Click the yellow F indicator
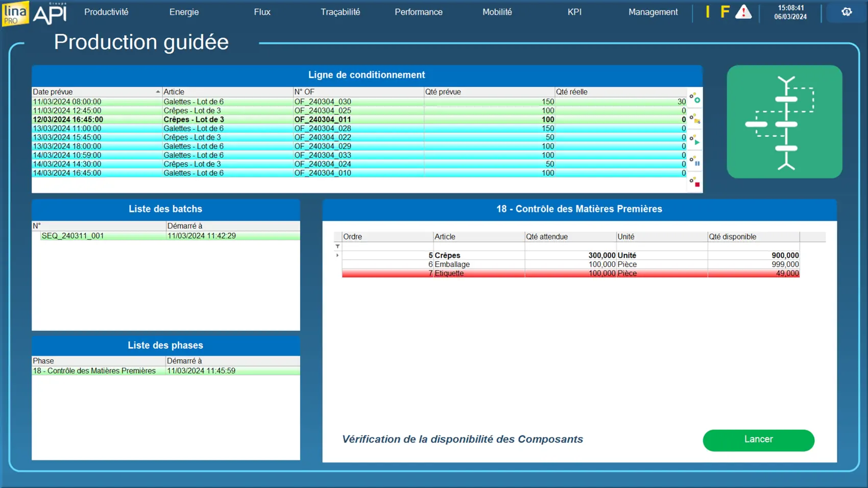Image resolution: width=868 pixels, height=488 pixels. (725, 12)
